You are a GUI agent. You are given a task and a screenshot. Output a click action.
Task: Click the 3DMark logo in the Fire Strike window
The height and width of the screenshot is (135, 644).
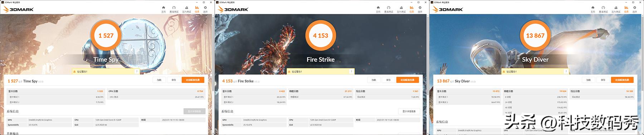coord(233,9)
